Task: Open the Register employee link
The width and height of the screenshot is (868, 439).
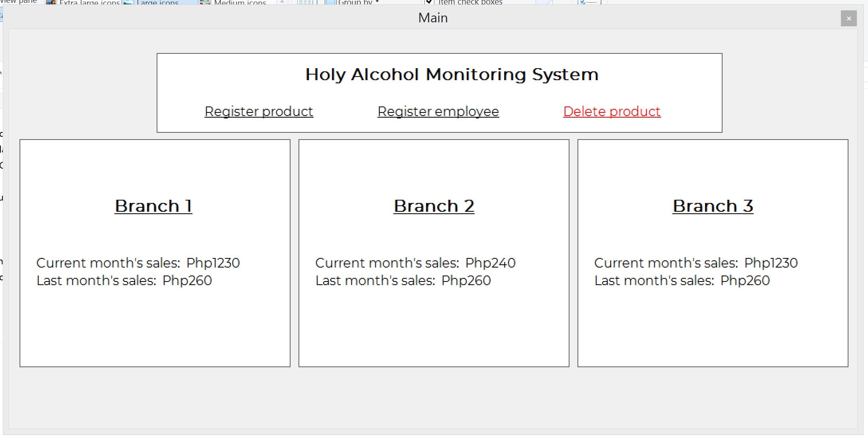Action: (438, 112)
